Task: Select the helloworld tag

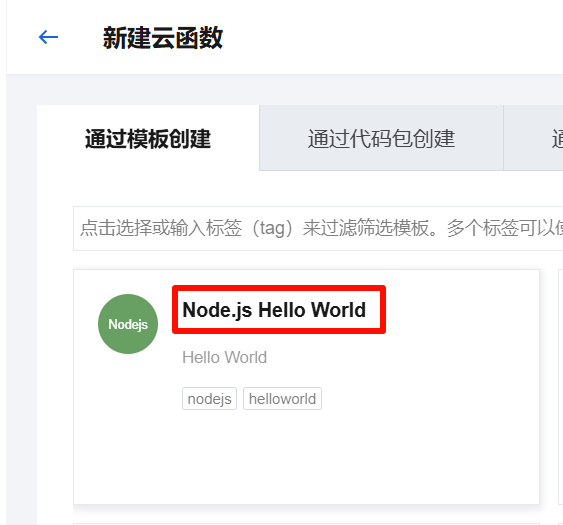Action: point(282,399)
